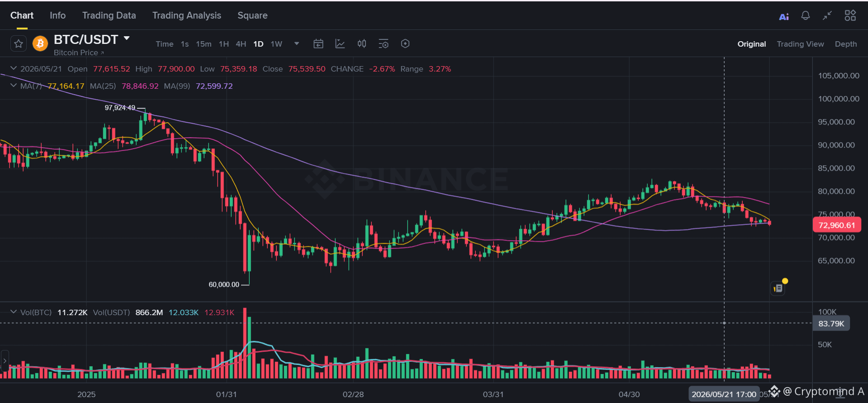This screenshot has width=868, height=403.
Task: Open the hexagon chart preferences icon
Action: (x=405, y=43)
